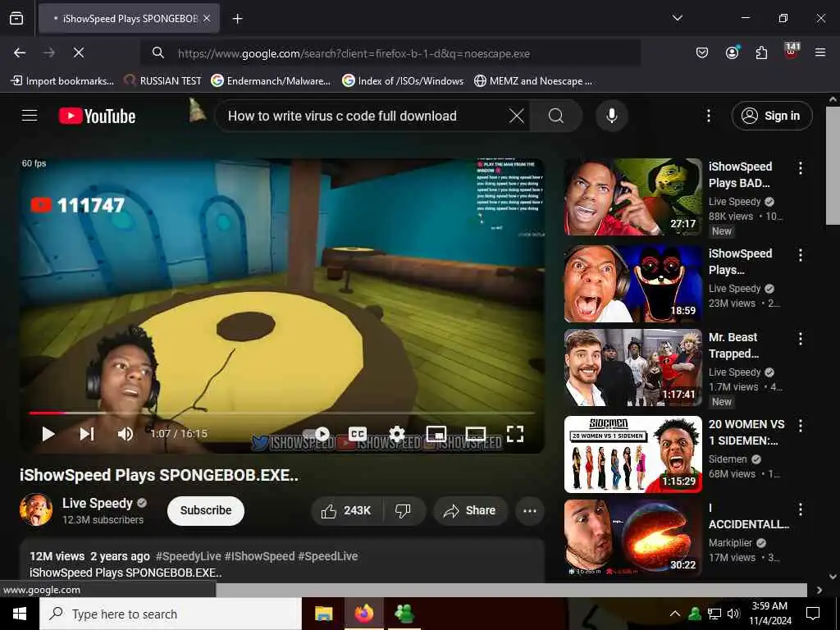Open the Endermanch/Malware bookmark
Image resolution: width=840 pixels, height=630 pixels.
(271, 81)
